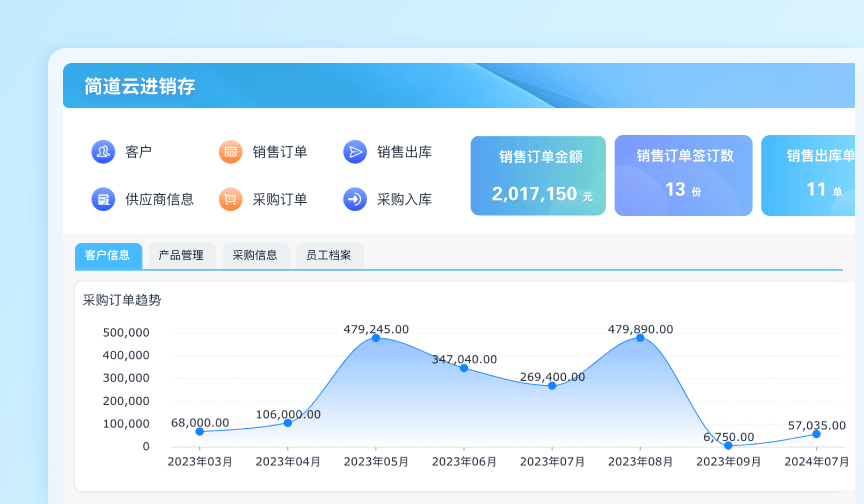
Task: Click the 简道云进销存 title
Action: click(140, 86)
